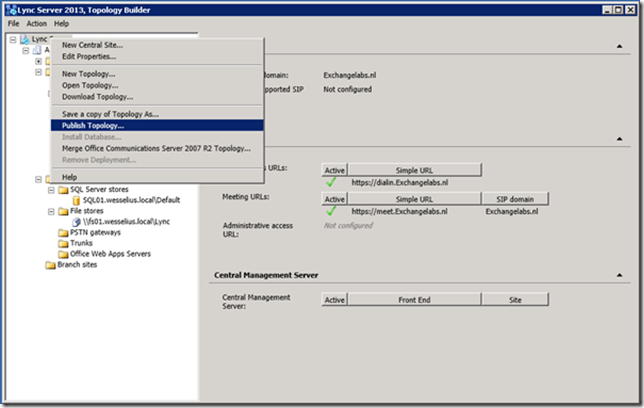This screenshot has width=644, height=408.
Task: Click the Office Web Apps Servers folder icon
Action: (63, 255)
